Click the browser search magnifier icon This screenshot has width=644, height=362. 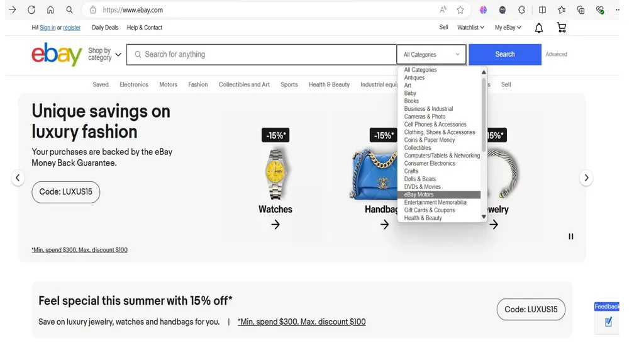[69, 10]
